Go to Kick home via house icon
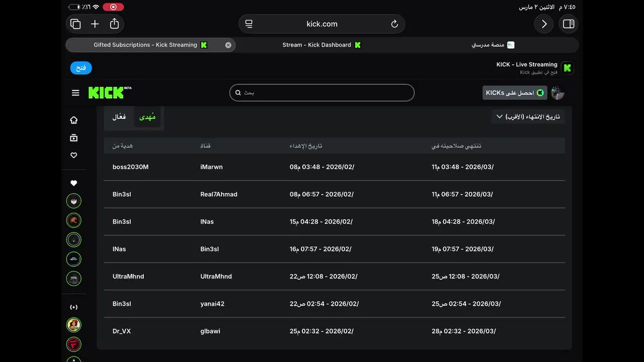Viewport: 644px width, 362px height. (x=74, y=120)
